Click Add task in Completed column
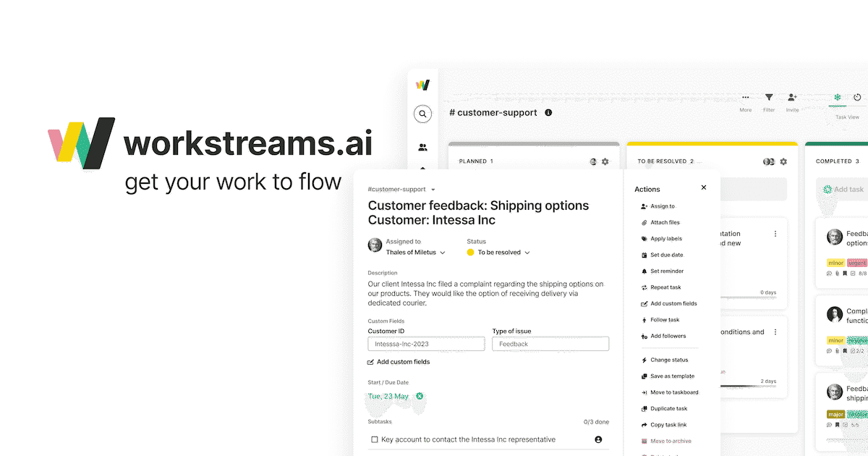Screen dimensions: 868x456 (x=848, y=190)
